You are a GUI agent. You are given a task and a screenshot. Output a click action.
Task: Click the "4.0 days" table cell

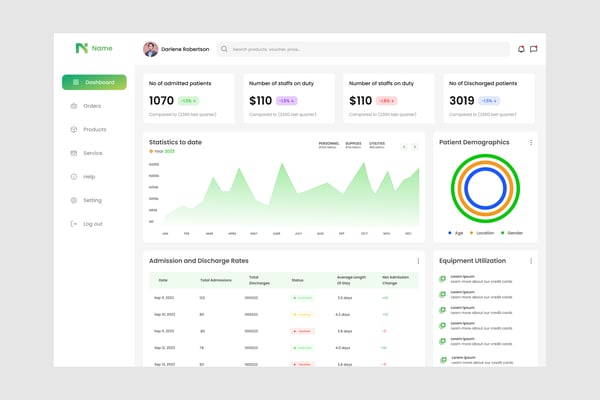point(342,348)
